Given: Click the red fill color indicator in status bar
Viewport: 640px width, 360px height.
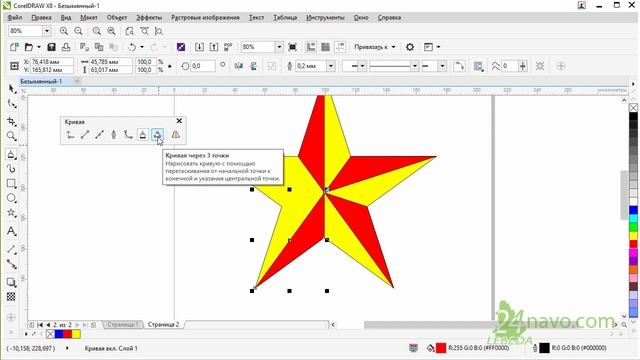Looking at the screenshot, I should [x=441, y=348].
